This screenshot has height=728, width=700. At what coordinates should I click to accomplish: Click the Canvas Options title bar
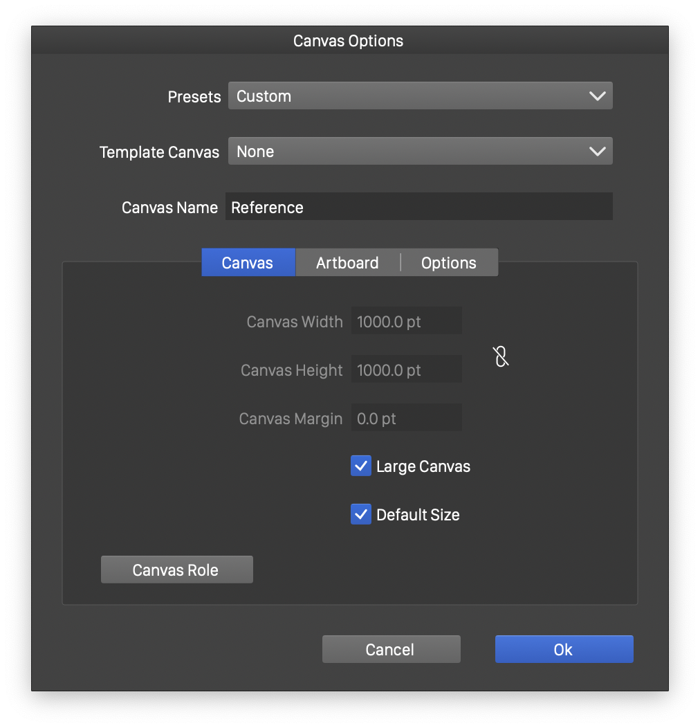point(349,41)
